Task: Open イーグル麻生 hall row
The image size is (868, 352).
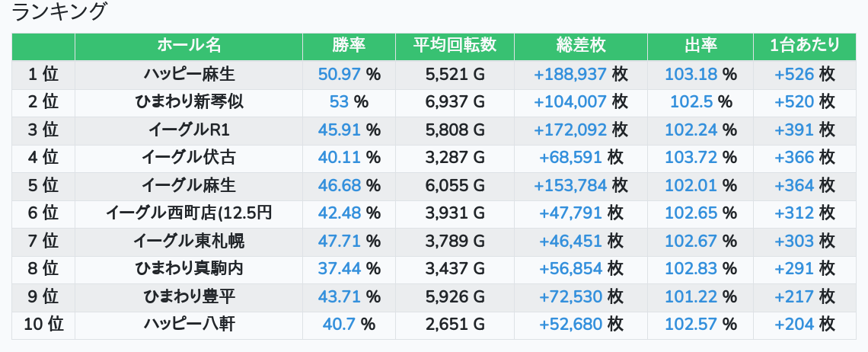Action: coord(189,185)
